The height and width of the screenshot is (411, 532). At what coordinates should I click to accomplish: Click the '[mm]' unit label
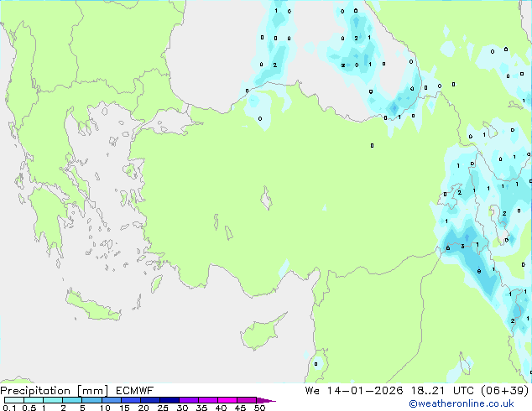click(93, 391)
